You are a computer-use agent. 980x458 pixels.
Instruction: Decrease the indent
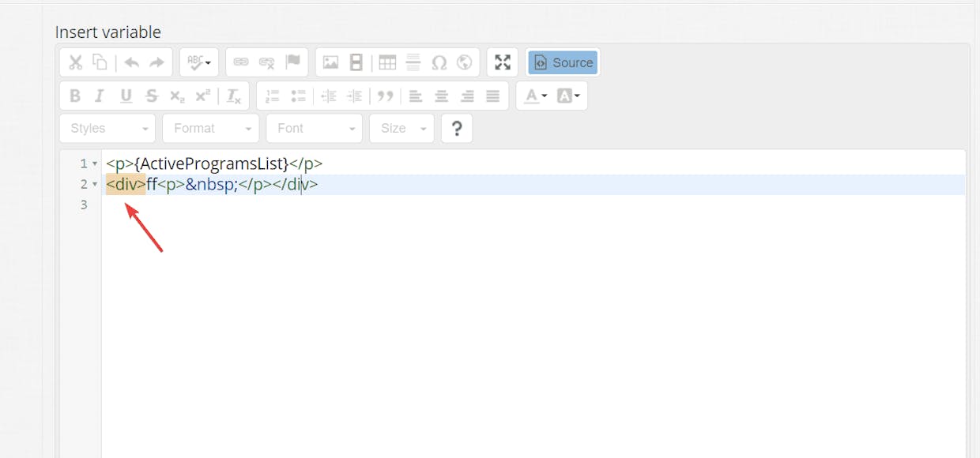(329, 96)
